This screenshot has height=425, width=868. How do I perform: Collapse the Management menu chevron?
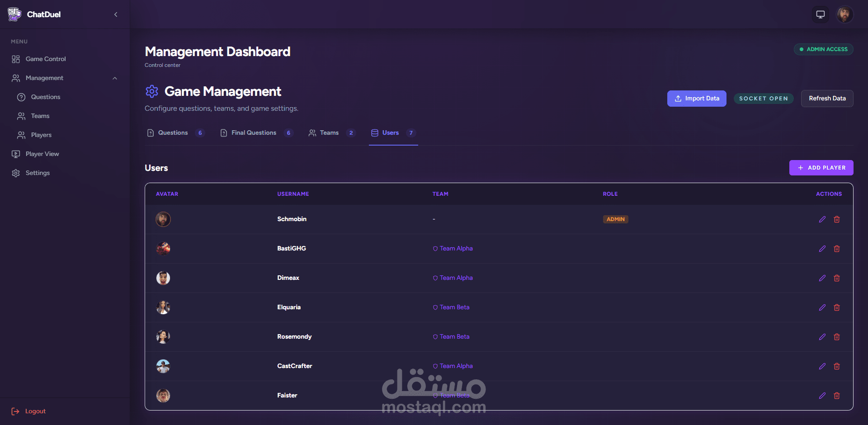click(x=115, y=78)
